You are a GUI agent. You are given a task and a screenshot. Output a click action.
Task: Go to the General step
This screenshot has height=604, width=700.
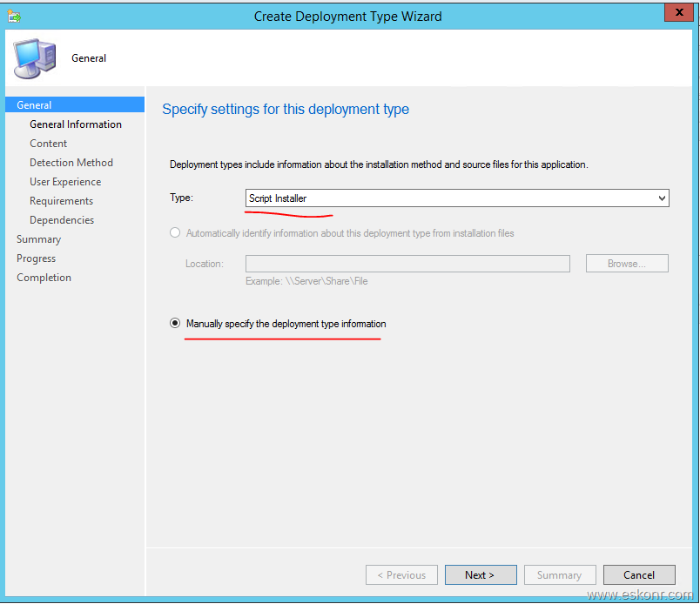coord(34,105)
